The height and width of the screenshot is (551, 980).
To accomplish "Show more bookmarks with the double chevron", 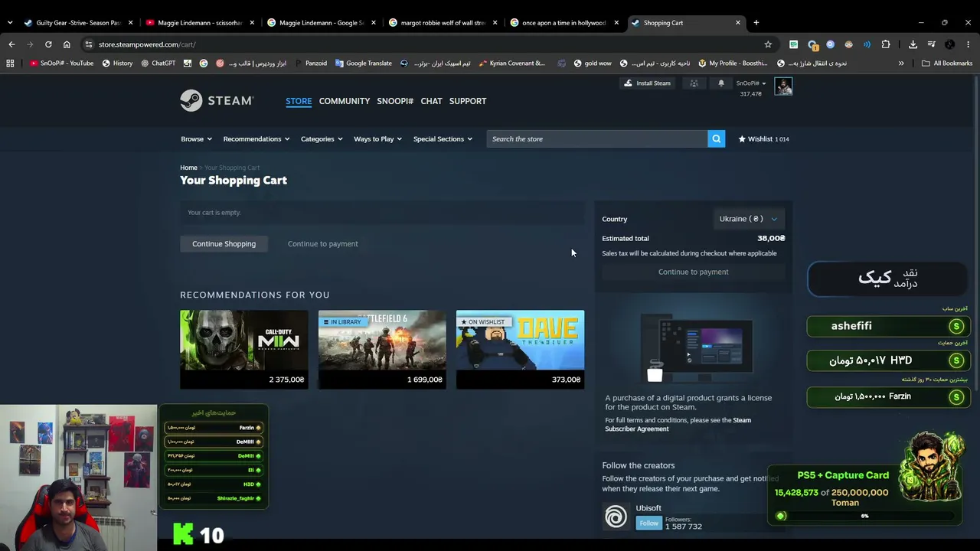I will [x=901, y=64].
